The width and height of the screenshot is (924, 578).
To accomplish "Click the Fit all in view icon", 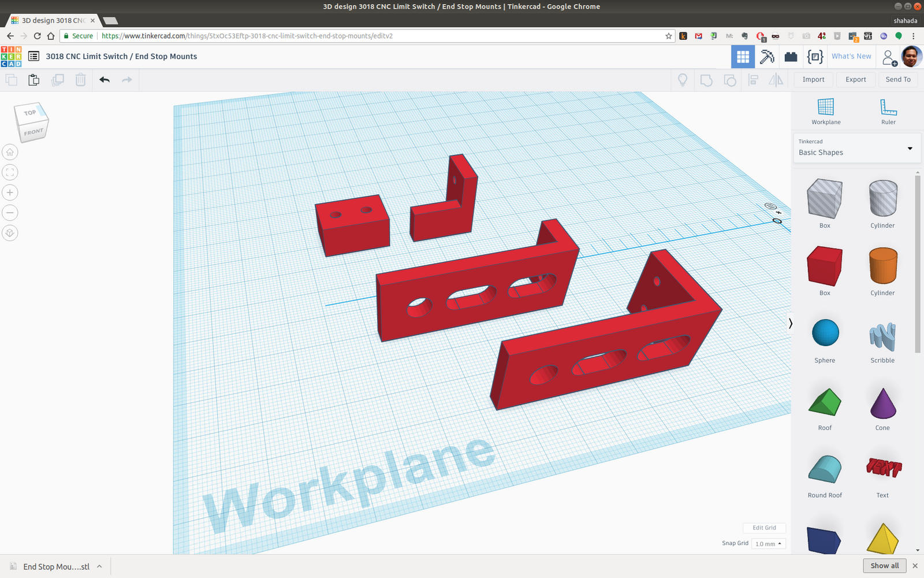I will click(10, 172).
